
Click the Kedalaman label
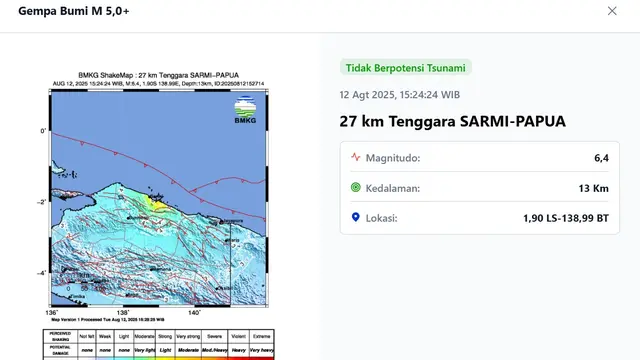pos(393,188)
